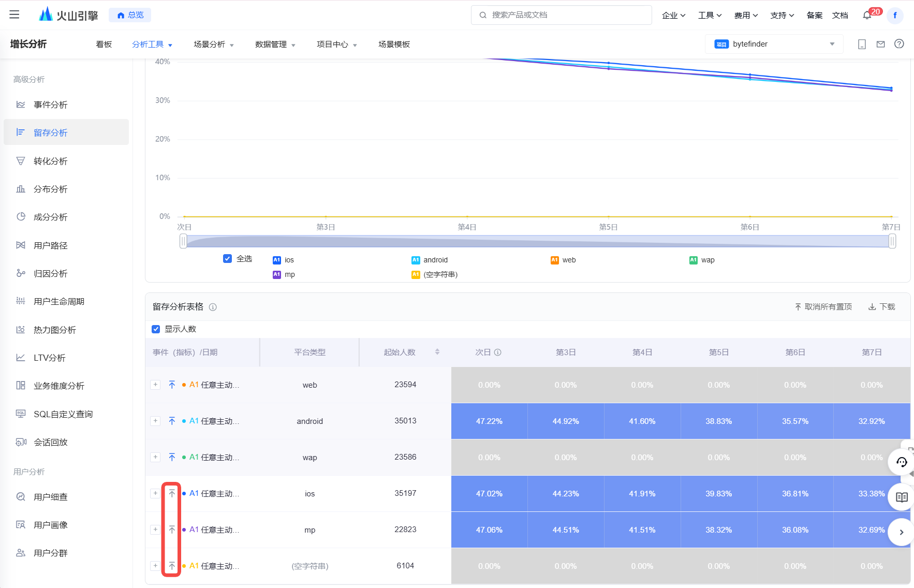Expand the android table row
This screenshot has width=914, height=588.
[155, 421]
